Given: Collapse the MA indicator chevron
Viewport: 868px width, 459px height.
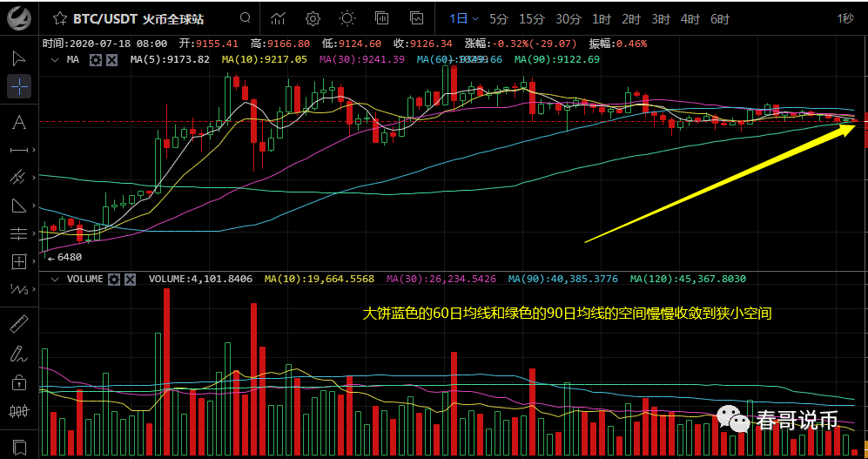Looking at the screenshot, I should (x=55, y=59).
